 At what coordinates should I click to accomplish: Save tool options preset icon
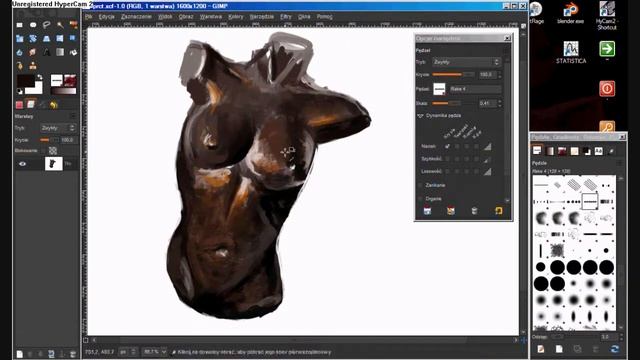[x=427, y=211]
